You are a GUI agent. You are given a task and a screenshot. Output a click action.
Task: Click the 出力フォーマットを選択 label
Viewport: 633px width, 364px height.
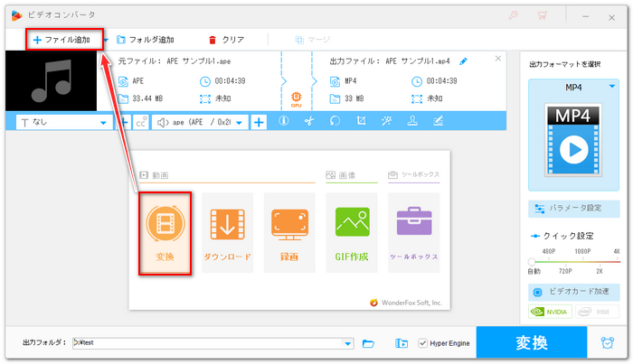[x=565, y=64]
